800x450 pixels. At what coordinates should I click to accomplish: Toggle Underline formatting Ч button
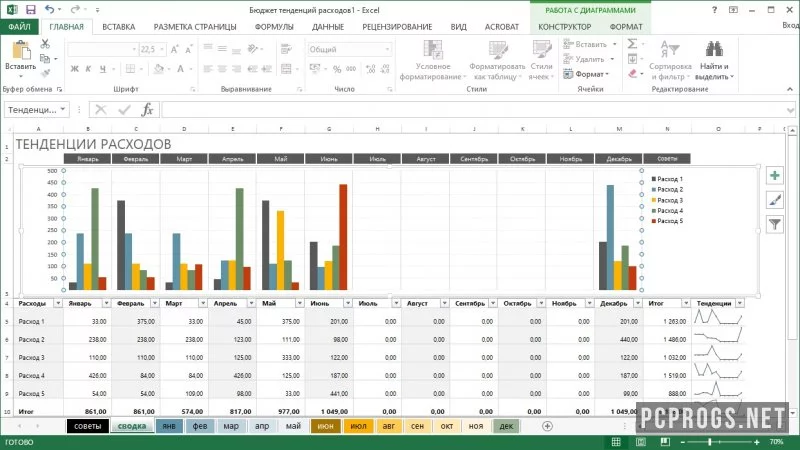tap(103, 69)
